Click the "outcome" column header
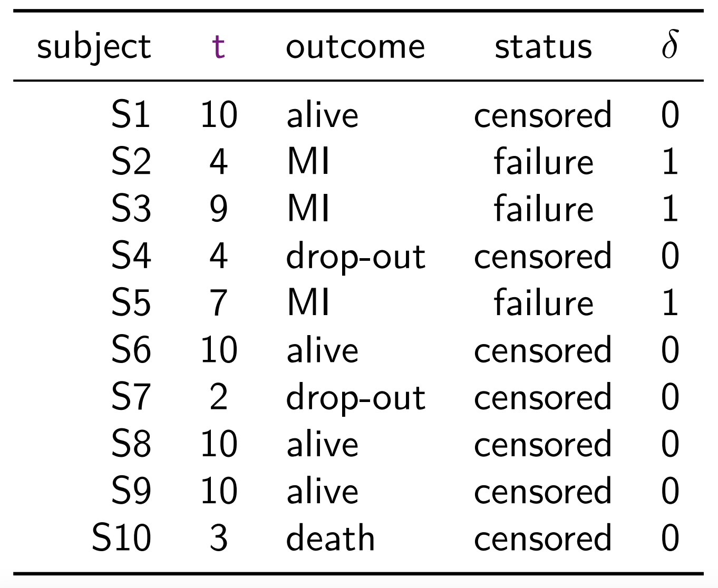Screen dimensions: 718x588 355,46
